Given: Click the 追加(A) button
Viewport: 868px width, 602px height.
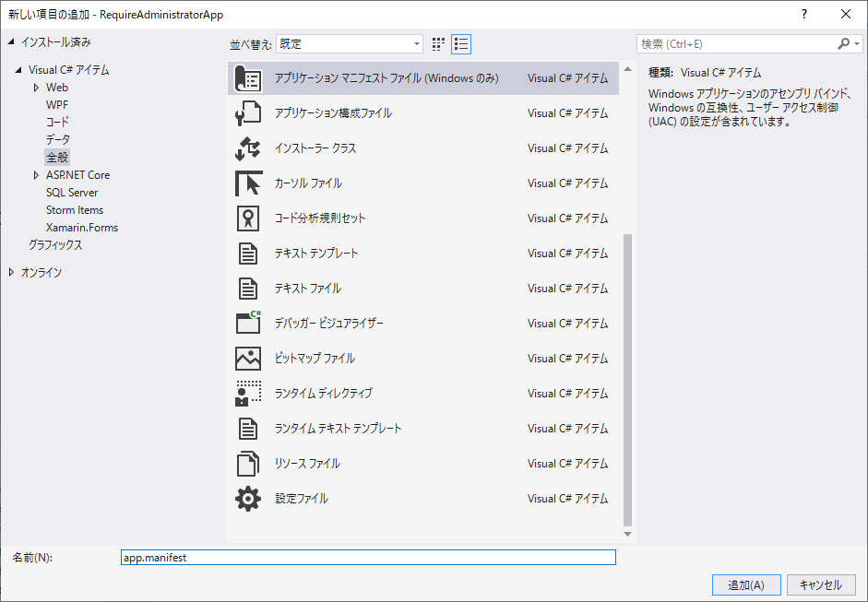Looking at the screenshot, I should [x=746, y=584].
